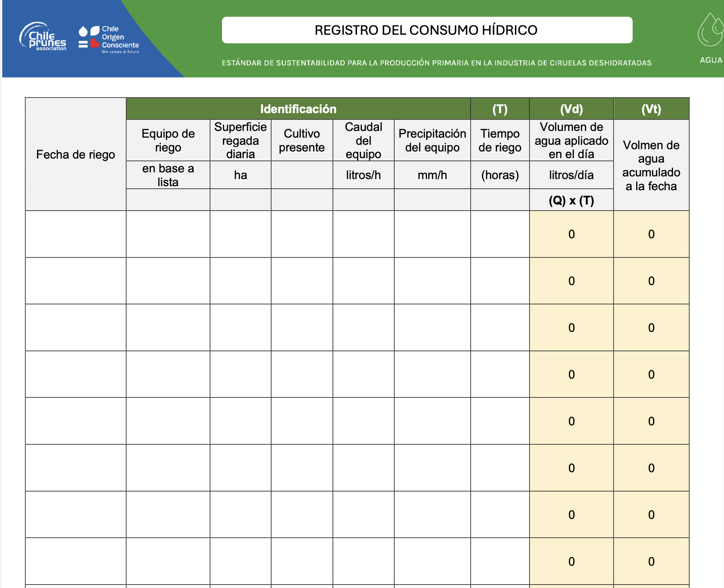Viewport: 724px width, 588px height.
Task: Click the Chile Origen Consciente logo
Action: point(109,39)
